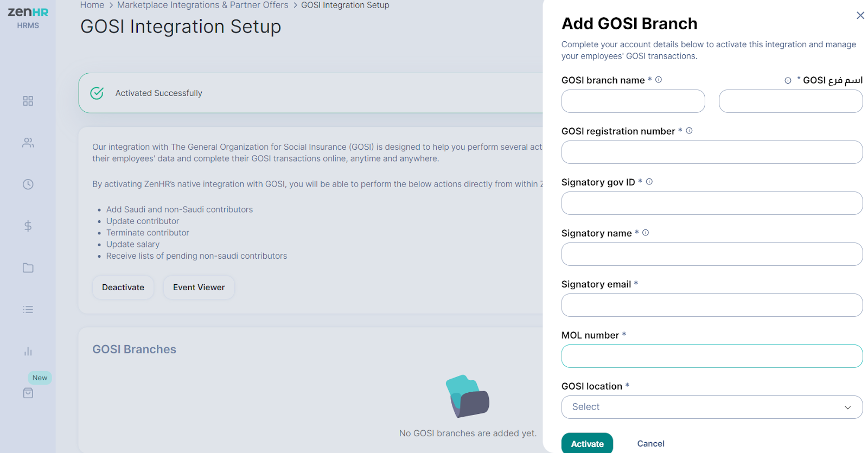This screenshot has height=453, width=868.
Task: Open the reports bar chart icon in sidebar
Action: point(28,352)
